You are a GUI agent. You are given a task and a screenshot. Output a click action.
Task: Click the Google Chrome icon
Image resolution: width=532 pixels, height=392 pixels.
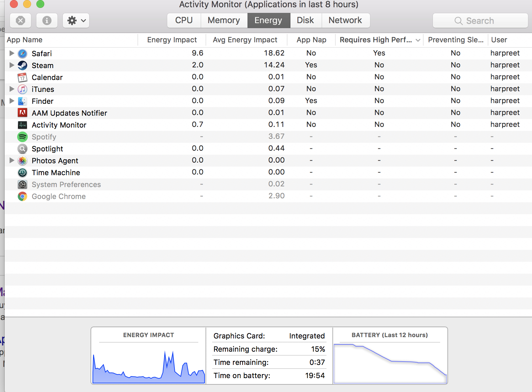coord(22,196)
